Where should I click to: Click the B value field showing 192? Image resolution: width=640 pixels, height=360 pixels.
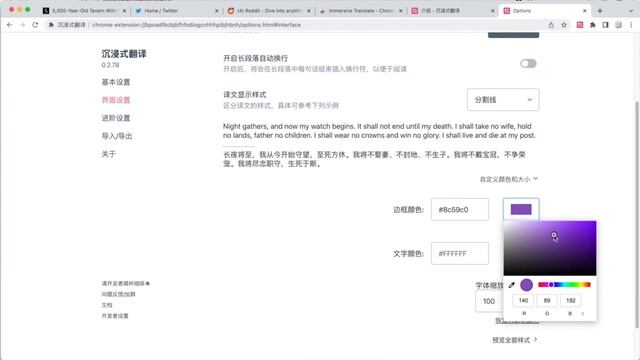[571, 300]
